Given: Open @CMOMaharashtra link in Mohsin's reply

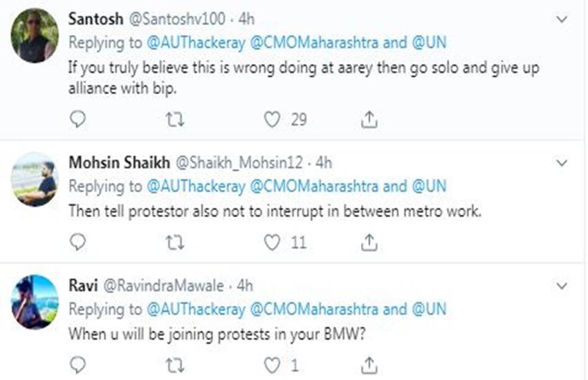Looking at the screenshot, I should [x=313, y=187].
